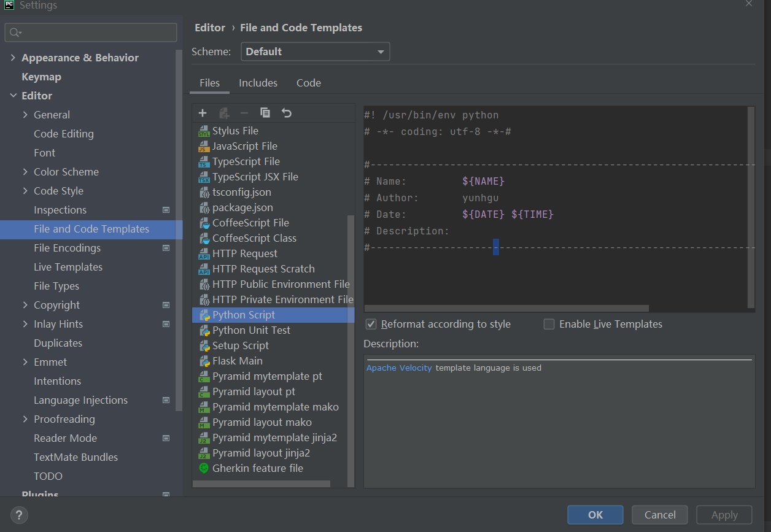Select Pyramid mytemplate mako template

[x=276, y=407]
